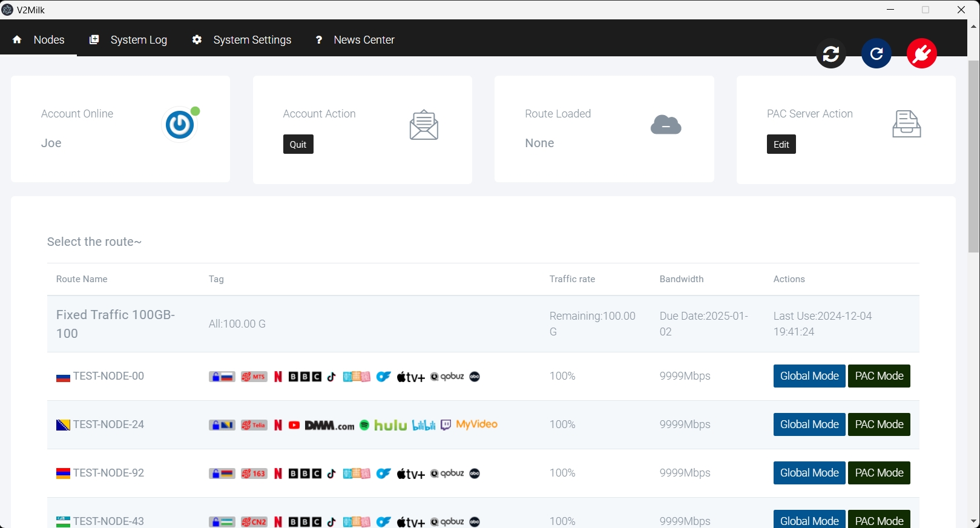This screenshot has height=528, width=980.
Task: Click the black sync arrows round icon
Action: coord(830,54)
